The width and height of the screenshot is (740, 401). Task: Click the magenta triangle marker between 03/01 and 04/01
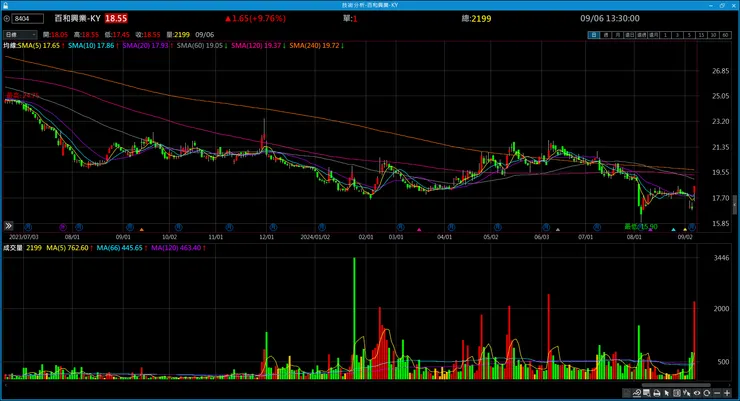(419, 229)
